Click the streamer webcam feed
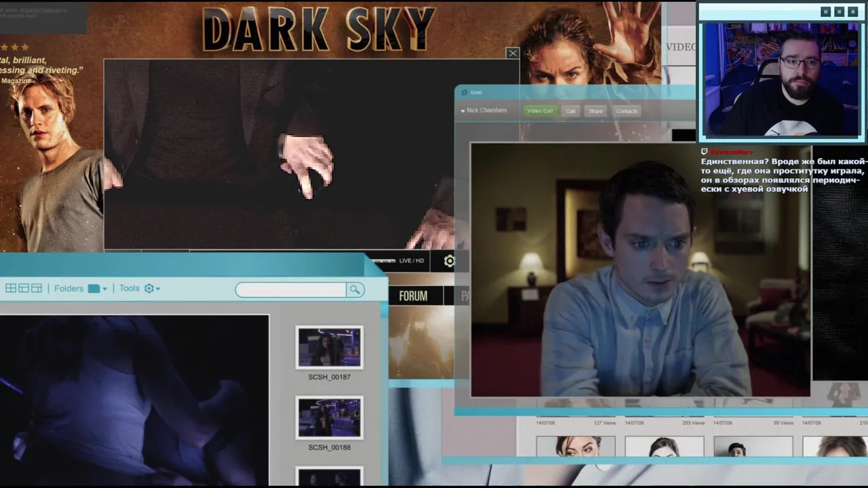The width and height of the screenshot is (868, 488). point(781,79)
